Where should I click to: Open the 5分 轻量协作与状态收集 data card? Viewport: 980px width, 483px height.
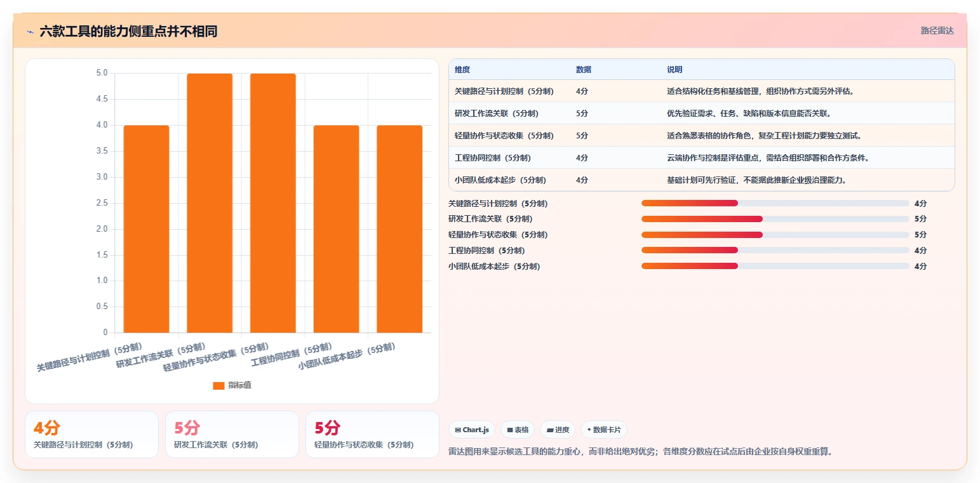372,434
